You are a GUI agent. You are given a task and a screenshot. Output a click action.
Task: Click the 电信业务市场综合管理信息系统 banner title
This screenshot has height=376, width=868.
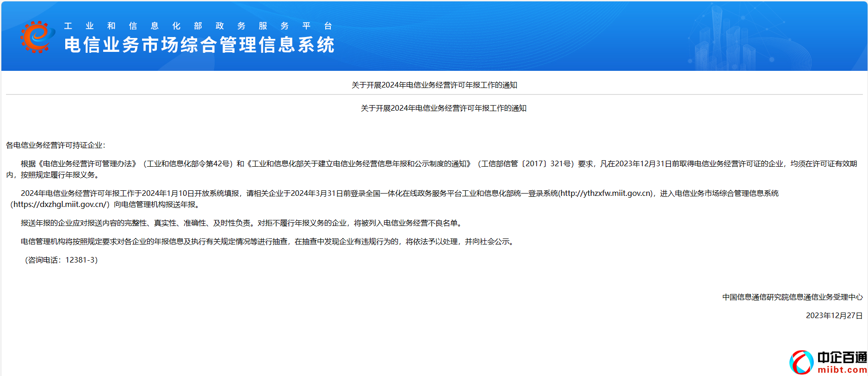199,45
